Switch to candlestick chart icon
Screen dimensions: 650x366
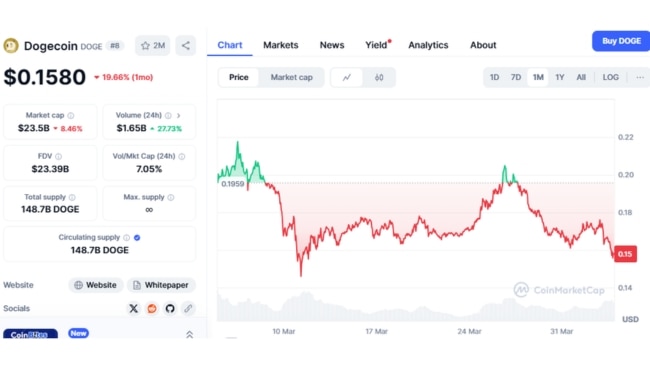point(379,78)
